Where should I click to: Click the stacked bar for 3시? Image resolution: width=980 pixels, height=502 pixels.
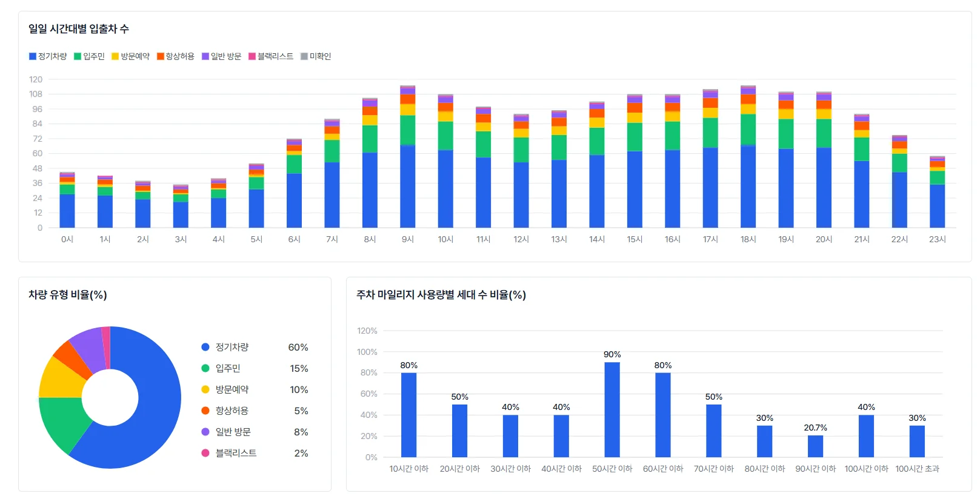point(181,206)
